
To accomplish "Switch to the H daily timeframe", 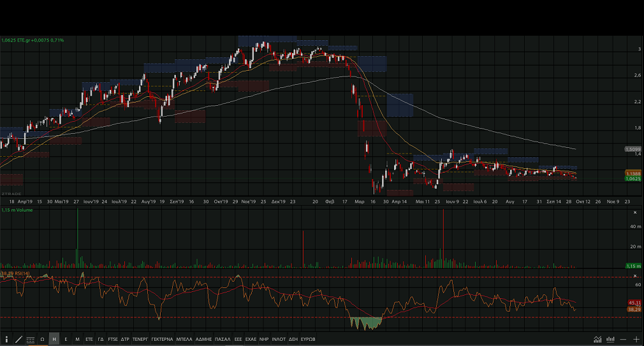I will coord(54,339).
